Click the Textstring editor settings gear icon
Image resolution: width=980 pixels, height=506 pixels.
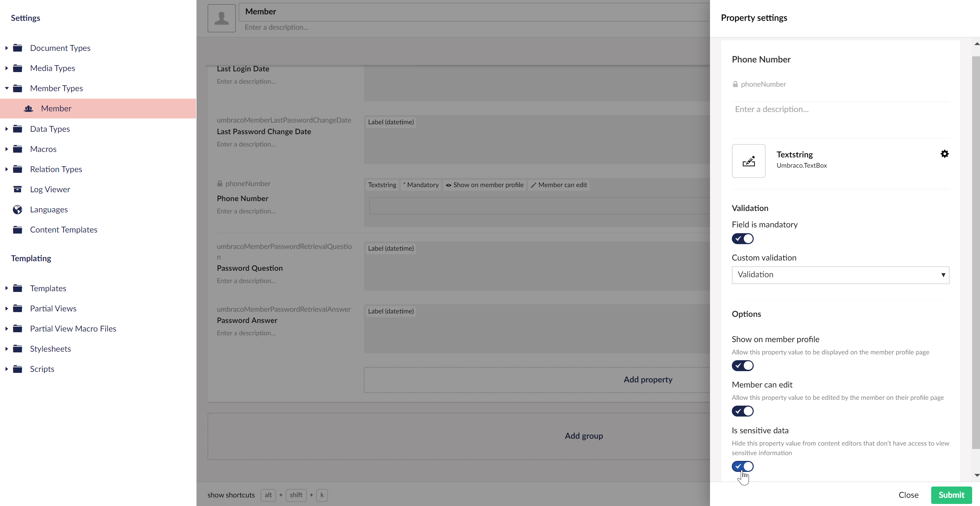click(944, 154)
